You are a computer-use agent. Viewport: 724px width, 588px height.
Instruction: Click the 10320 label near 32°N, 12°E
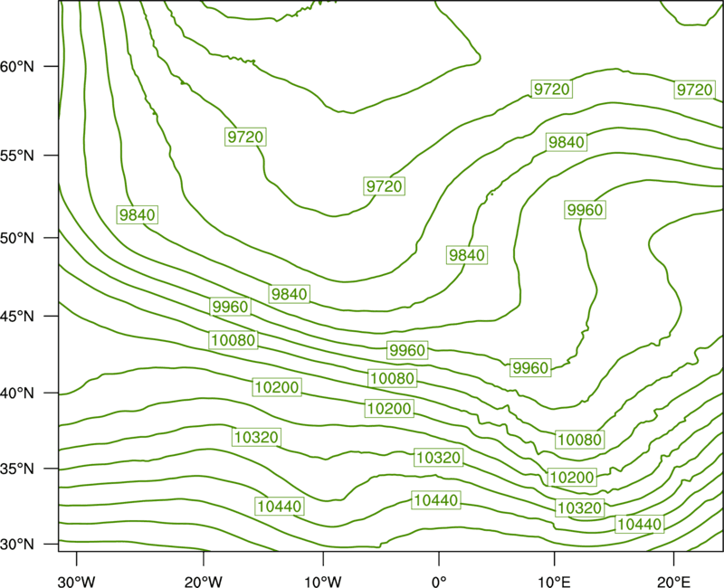(579, 508)
